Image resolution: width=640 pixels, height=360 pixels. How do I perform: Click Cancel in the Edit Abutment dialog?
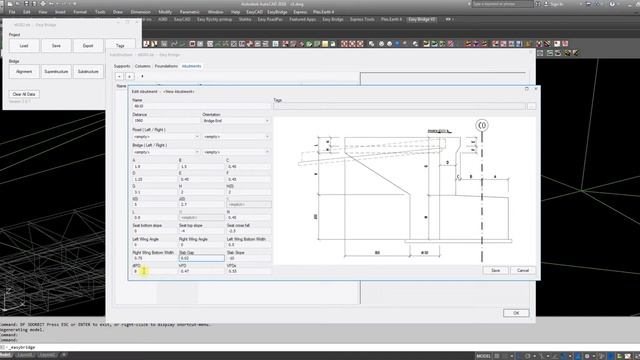(x=523, y=270)
